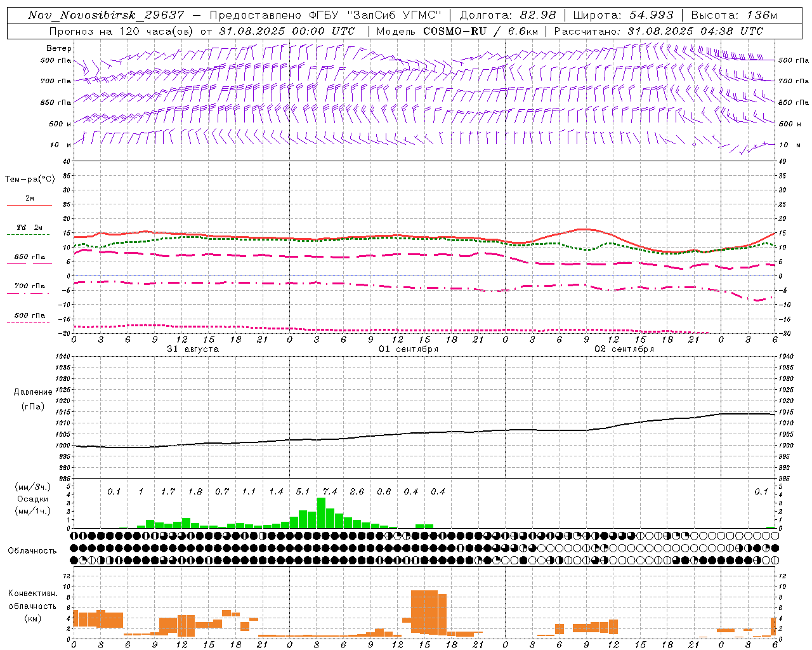Click the "Конвективн." convective cloud label
The image size is (812, 650).
32,594
